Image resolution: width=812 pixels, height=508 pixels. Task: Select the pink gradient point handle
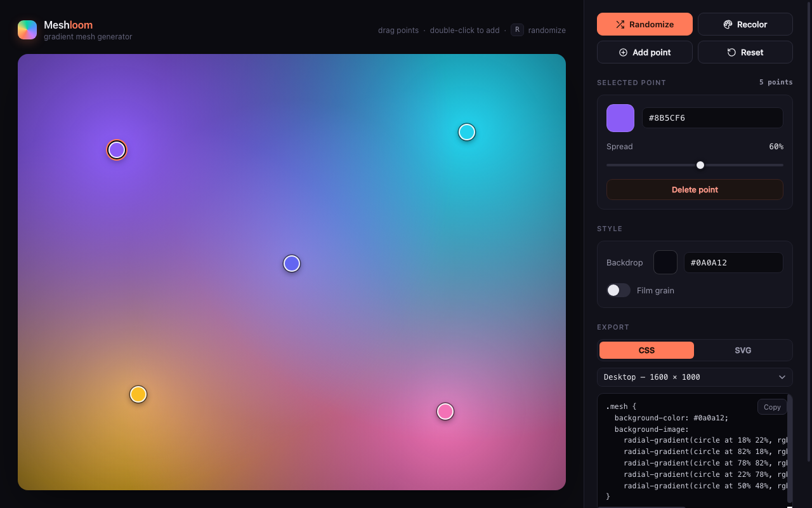(x=445, y=411)
